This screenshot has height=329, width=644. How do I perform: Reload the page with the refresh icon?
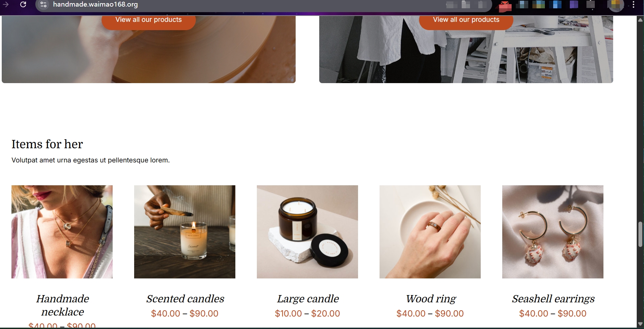[x=23, y=5]
